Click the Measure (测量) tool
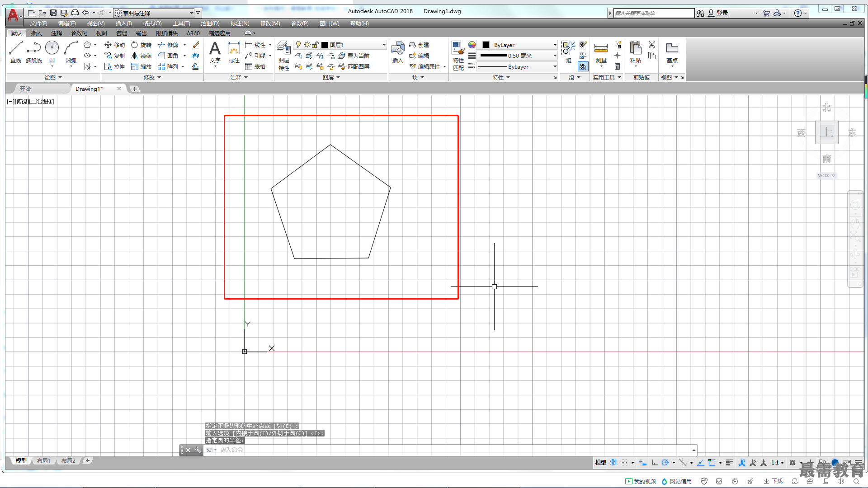This screenshot has height=488, width=868. [601, 53]
